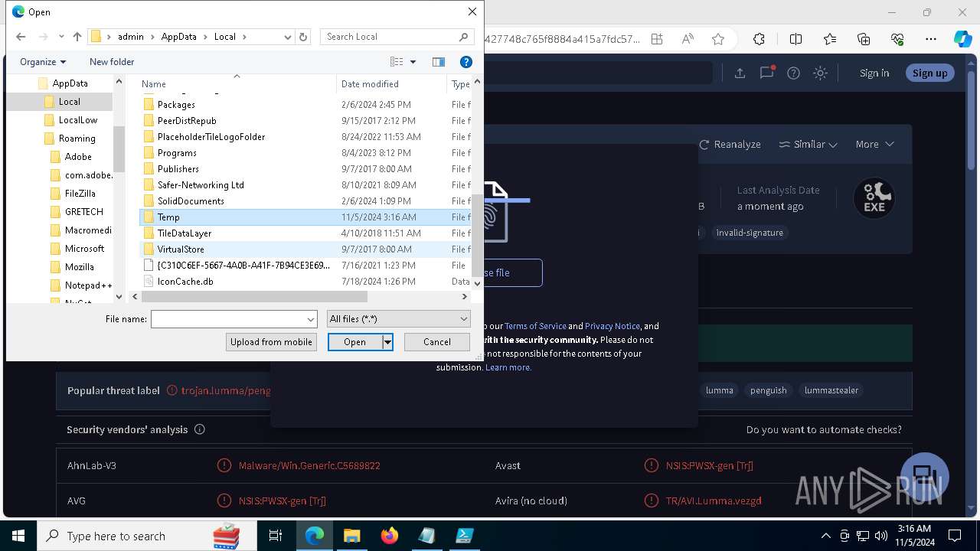Image resolution: width=980 pixels, height=551 pixels.
Task: Open Edge settings and more menu
Action: pos(931,39)
